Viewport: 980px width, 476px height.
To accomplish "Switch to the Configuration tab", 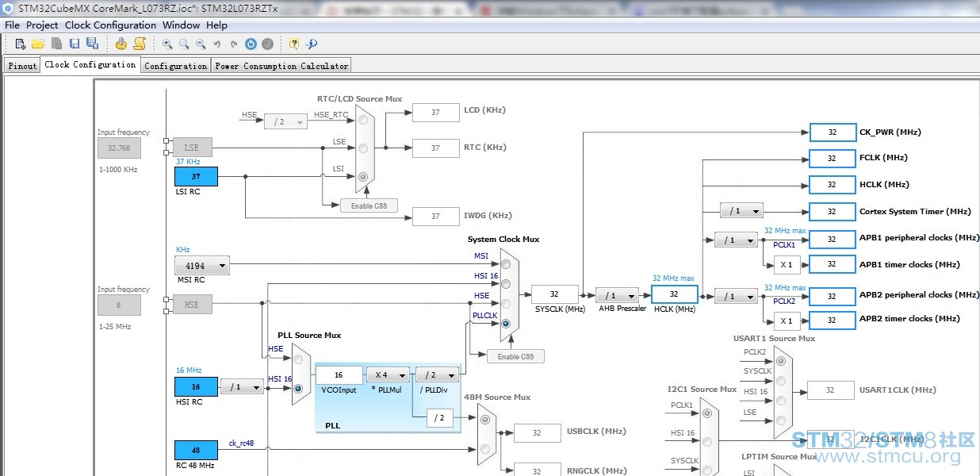I will (175, 66).
